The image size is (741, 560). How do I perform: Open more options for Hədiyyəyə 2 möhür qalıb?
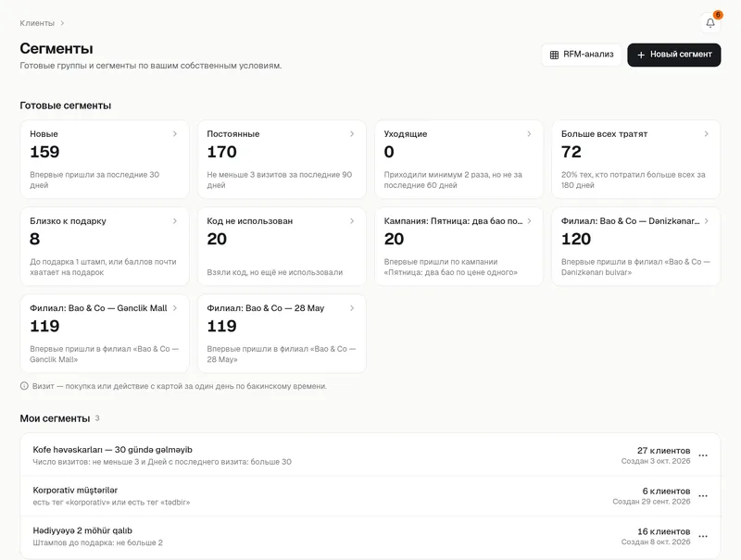(x=703, y=536)
